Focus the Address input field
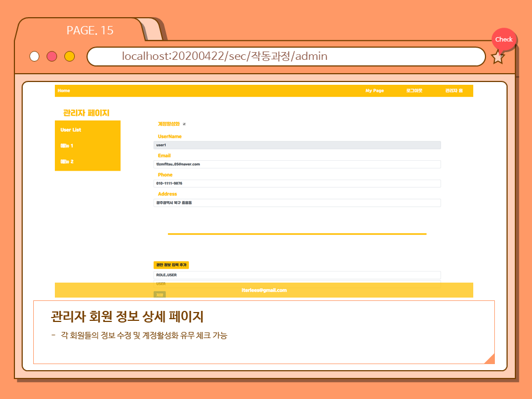The image size is (532, 399). (297, 203)
